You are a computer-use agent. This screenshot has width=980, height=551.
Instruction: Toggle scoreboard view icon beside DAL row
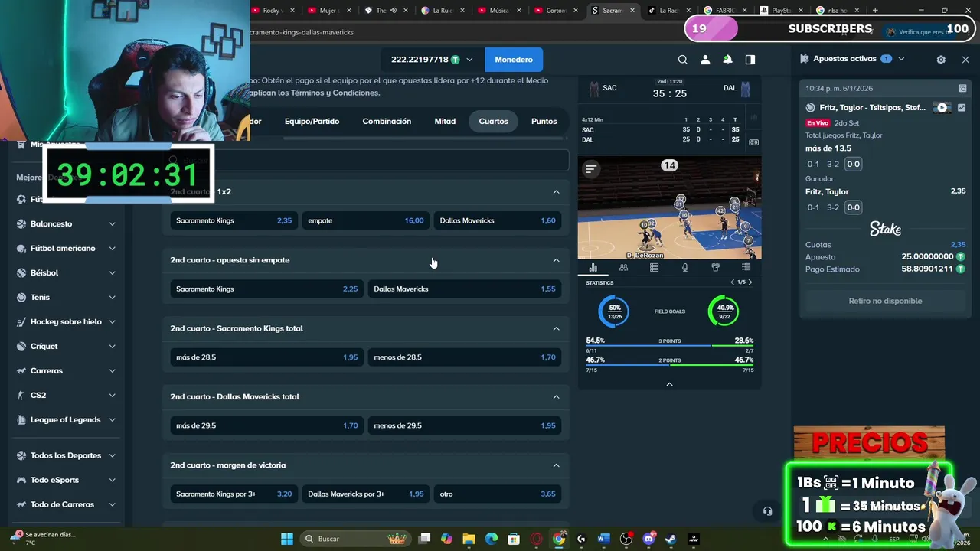point(753,142)
